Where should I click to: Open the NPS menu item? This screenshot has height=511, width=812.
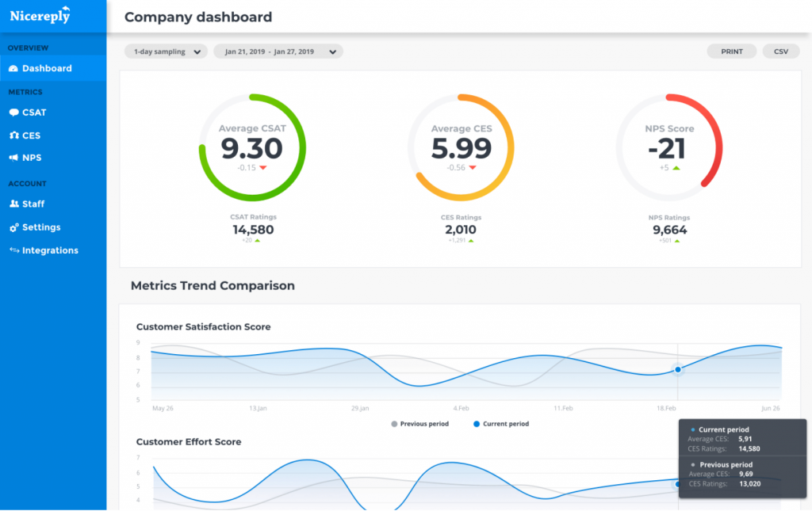[32, 158]
